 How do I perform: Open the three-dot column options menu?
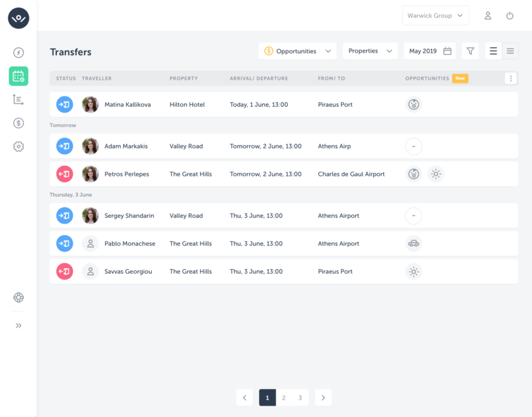click(x=511, y=78)
